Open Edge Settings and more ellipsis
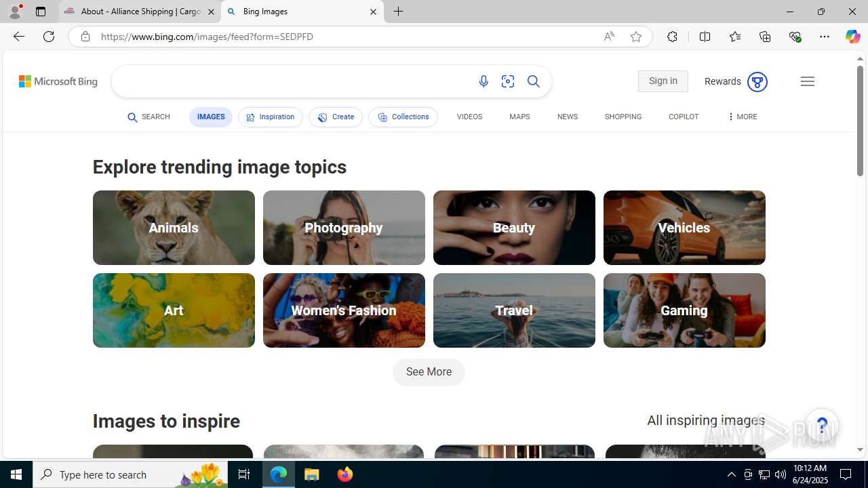 824,37
